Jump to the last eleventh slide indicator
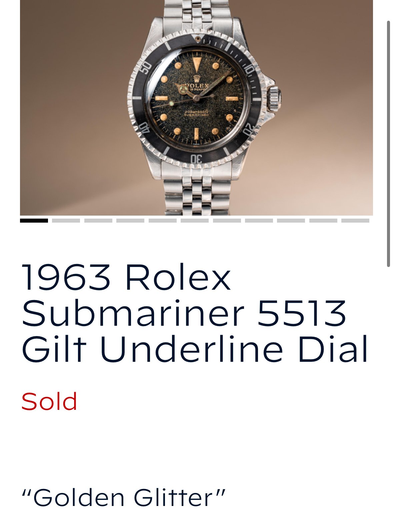The width and height of the screenshot is (393, 532). (355, 221)
